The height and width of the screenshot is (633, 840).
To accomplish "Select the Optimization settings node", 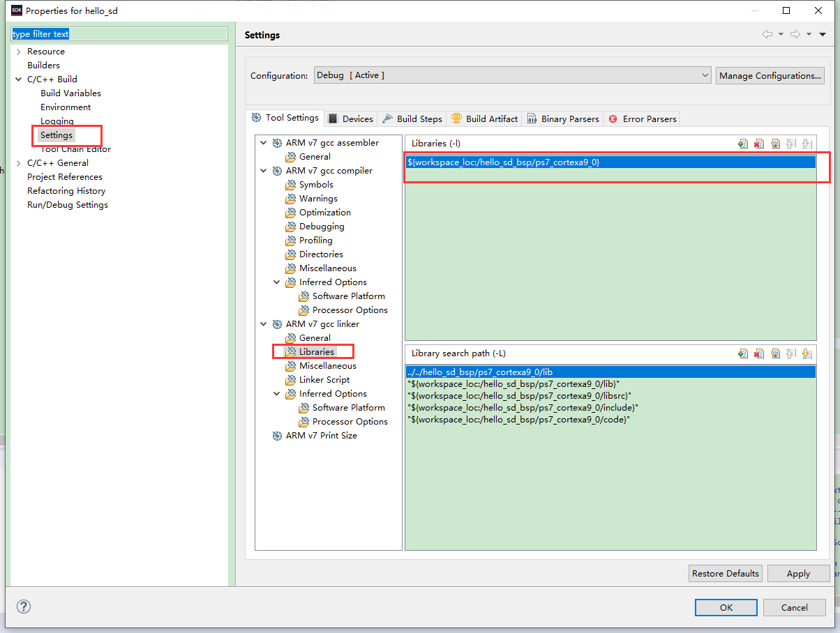I will coord(324,212).
